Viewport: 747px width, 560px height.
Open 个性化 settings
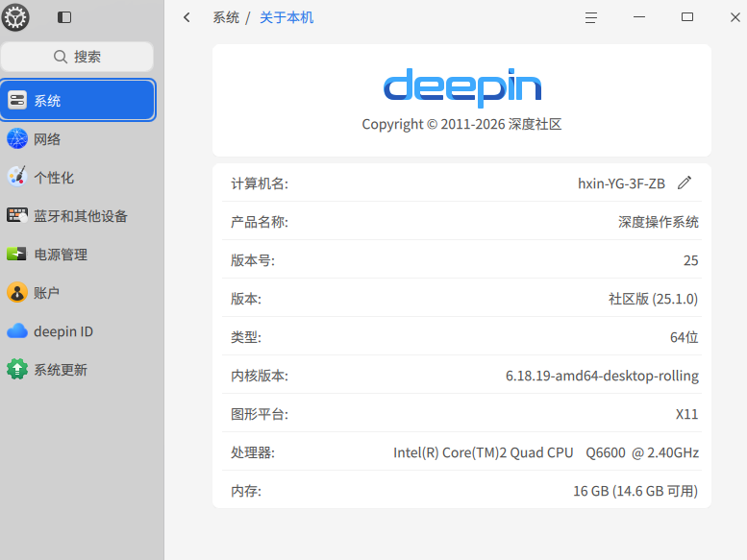coord(78,178)
